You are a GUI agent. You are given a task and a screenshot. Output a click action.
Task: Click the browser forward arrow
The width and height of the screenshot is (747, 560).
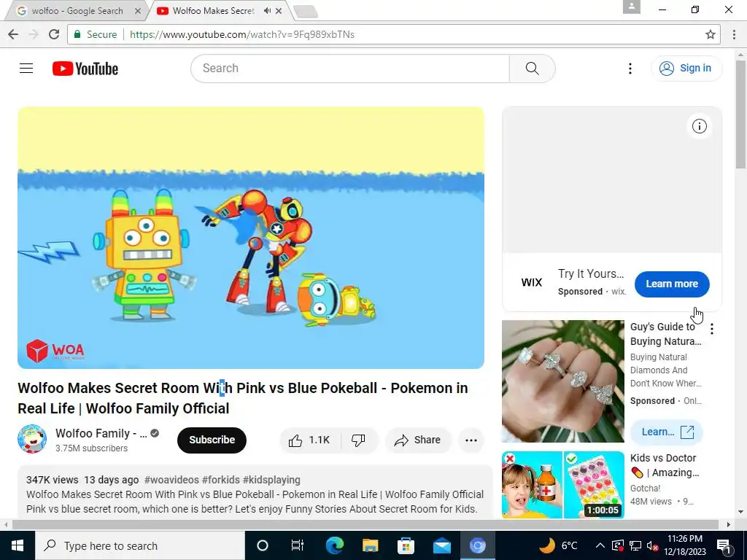pyautogui.click(x=34, y=34)
